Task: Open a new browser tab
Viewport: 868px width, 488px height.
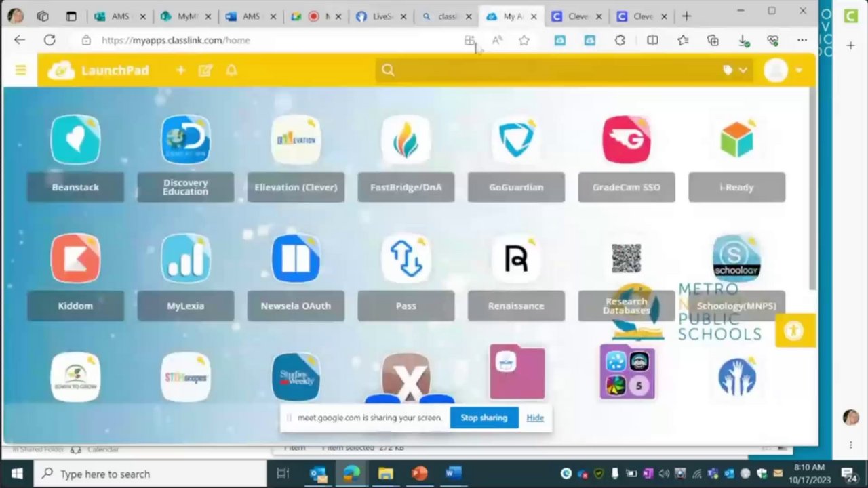Action: (686, 16)
